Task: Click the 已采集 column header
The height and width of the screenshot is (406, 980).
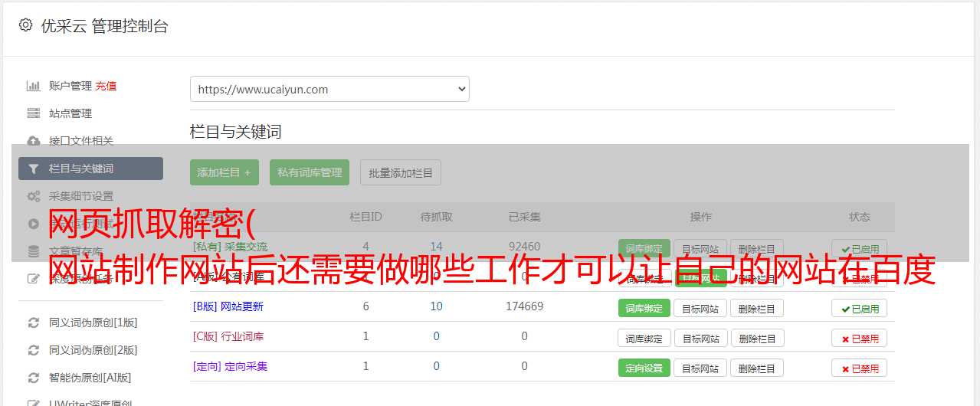Action: [524, 217]
